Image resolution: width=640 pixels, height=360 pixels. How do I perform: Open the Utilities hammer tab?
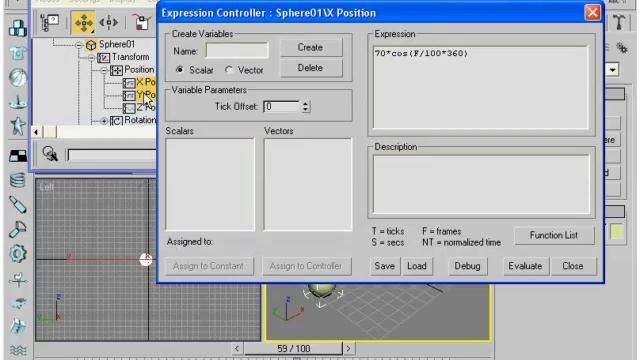click(x=619, y=22)
